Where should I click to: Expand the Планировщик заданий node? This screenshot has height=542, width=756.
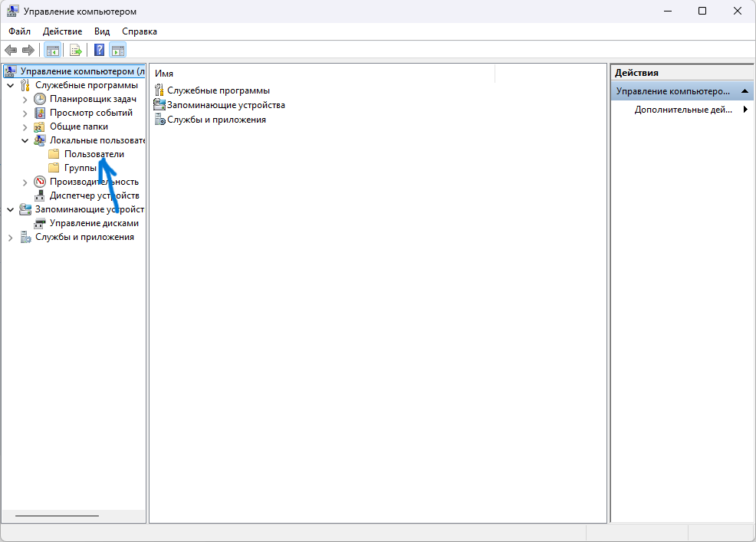click(25, 100)
